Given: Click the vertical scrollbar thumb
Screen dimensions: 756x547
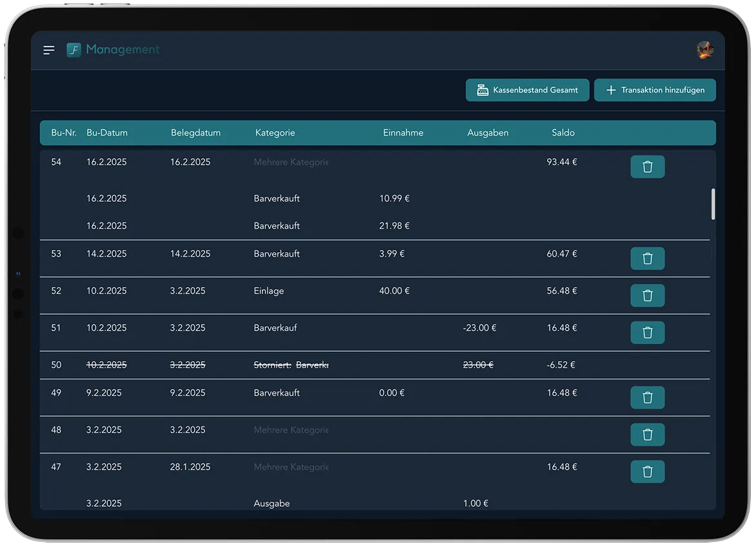Looking at the screenshot, I should pyautogui.click(x=713, y=204).
